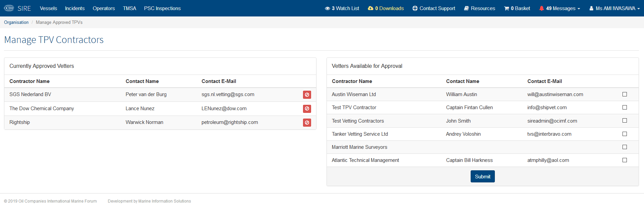Screen dimensions: 644x217
Task: Open the Incidents menu
Action: coord(75,8)
